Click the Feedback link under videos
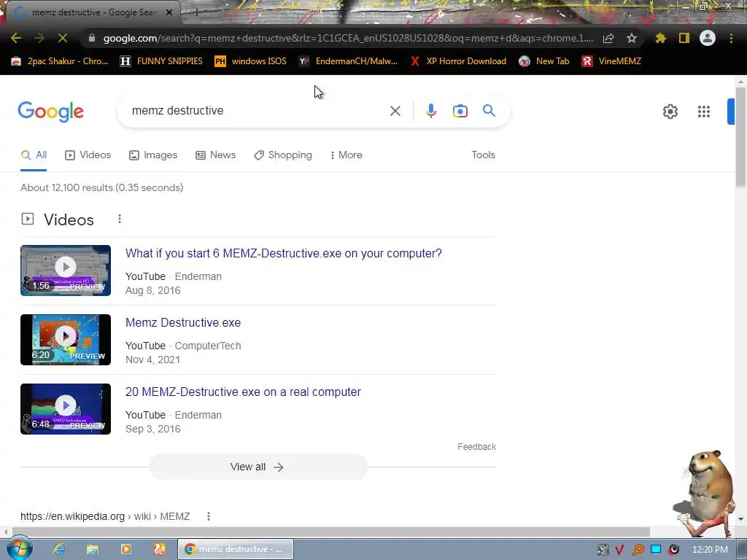Viewport: 747px width, 560px height. (477, 447)
